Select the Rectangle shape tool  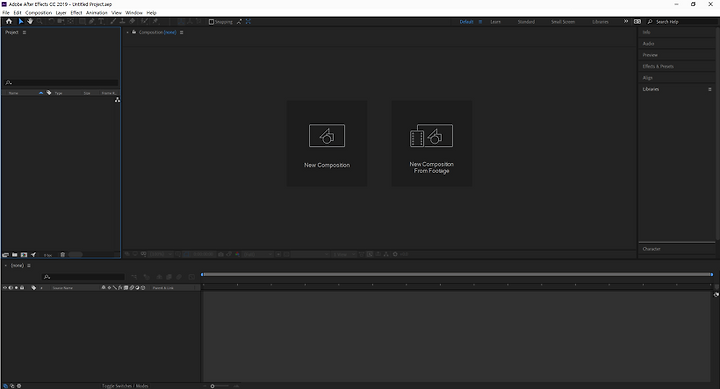click(x=82, y=22)
